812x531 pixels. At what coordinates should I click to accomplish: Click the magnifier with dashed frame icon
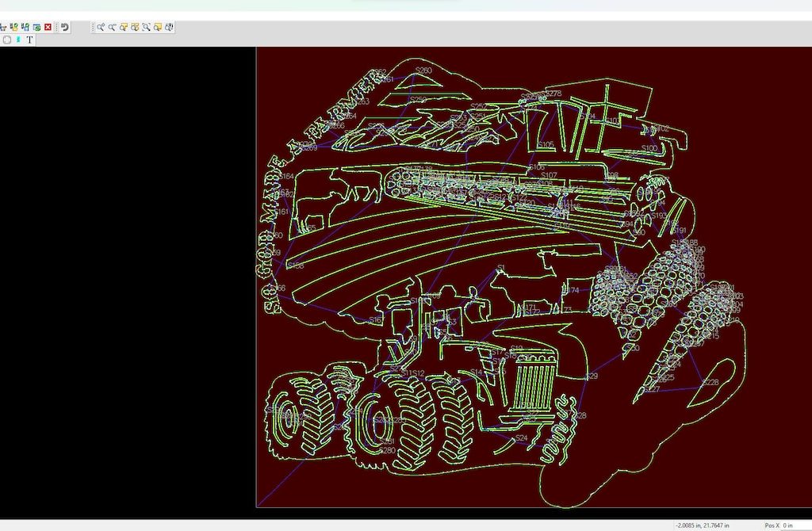[147, 27]
